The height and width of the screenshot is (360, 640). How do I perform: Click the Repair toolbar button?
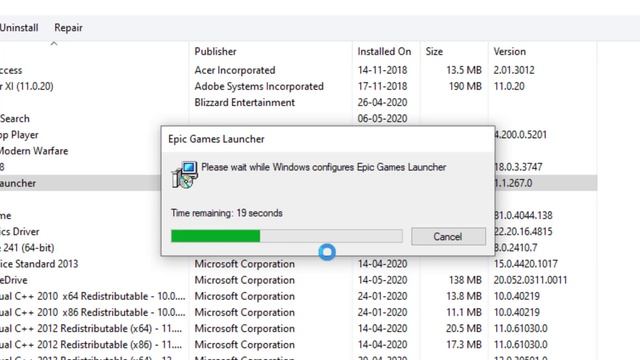pos(68,28)
